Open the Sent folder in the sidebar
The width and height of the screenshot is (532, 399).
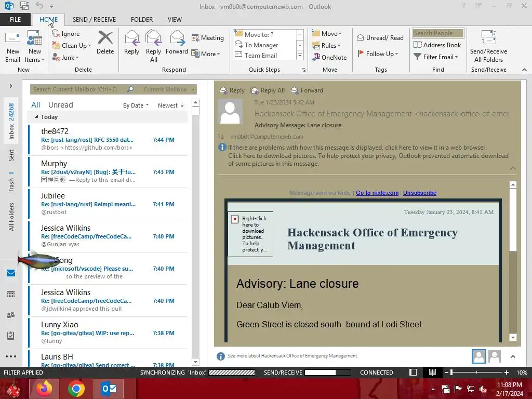coord(11,155)
